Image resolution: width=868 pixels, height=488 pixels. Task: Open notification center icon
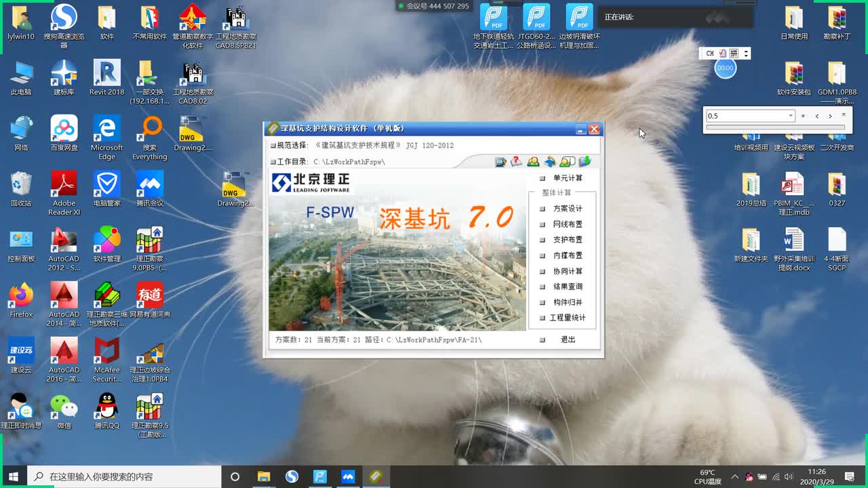point(850,476)
